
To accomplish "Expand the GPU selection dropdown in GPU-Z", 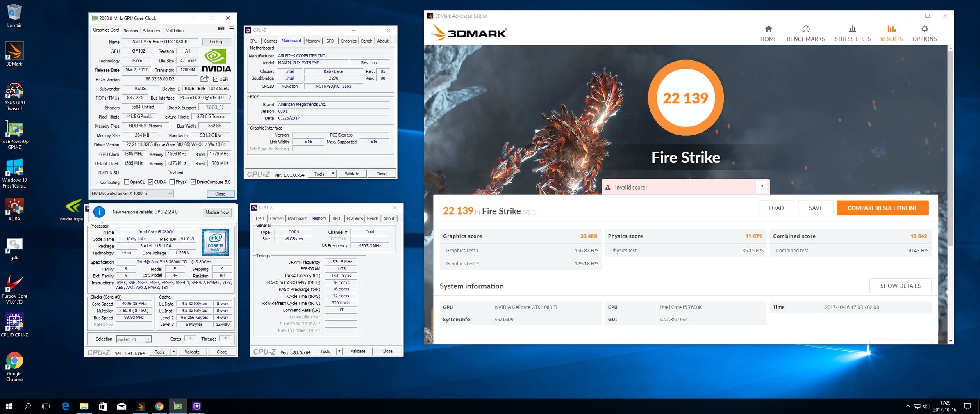I will pyautogui.click(x=170, y=194).
